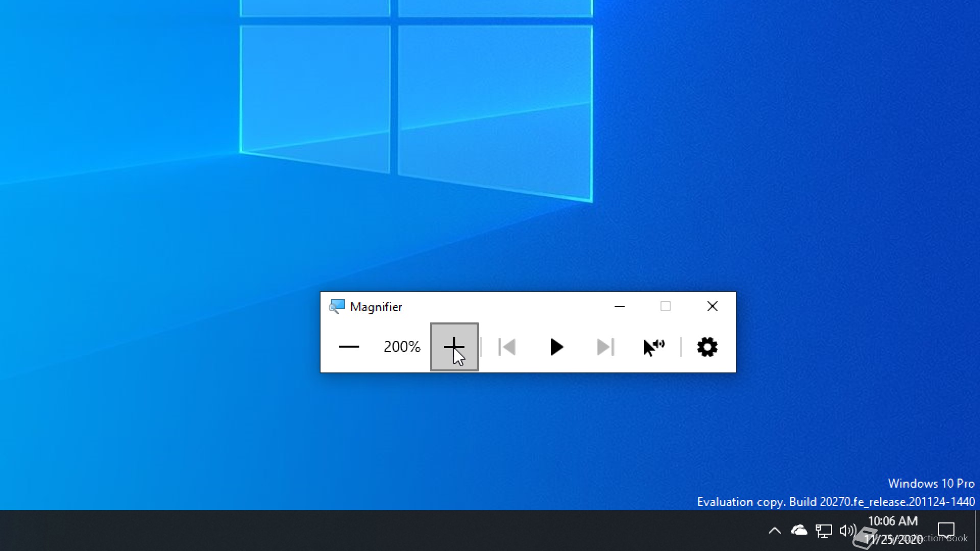The image size is (980, 551).
Task: Click the zoom out minus button
Action: [349, 347]
